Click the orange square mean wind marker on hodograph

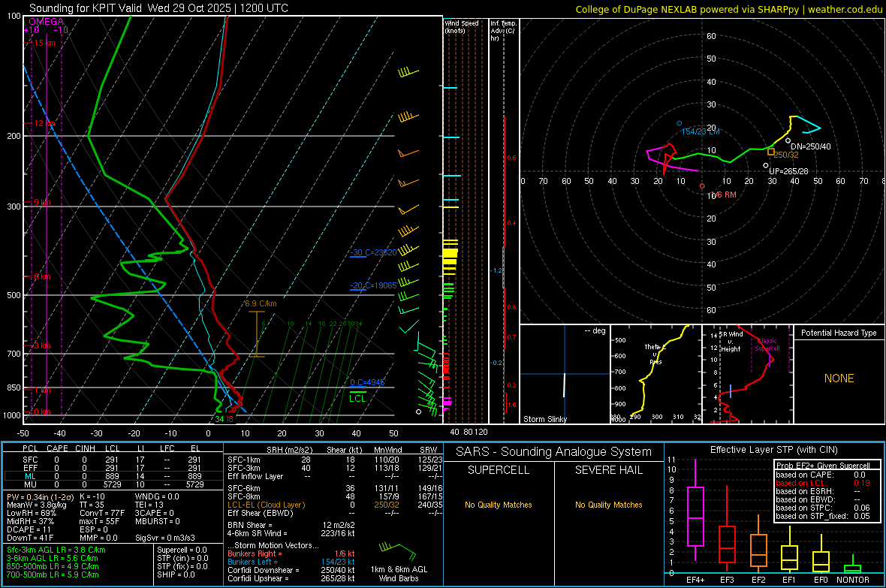[770, 152]
